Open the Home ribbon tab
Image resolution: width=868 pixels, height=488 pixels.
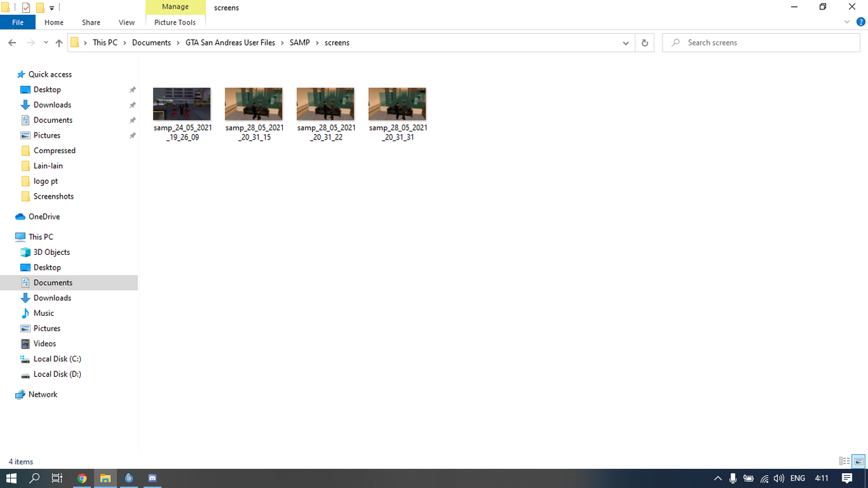(x=54, y=22)
